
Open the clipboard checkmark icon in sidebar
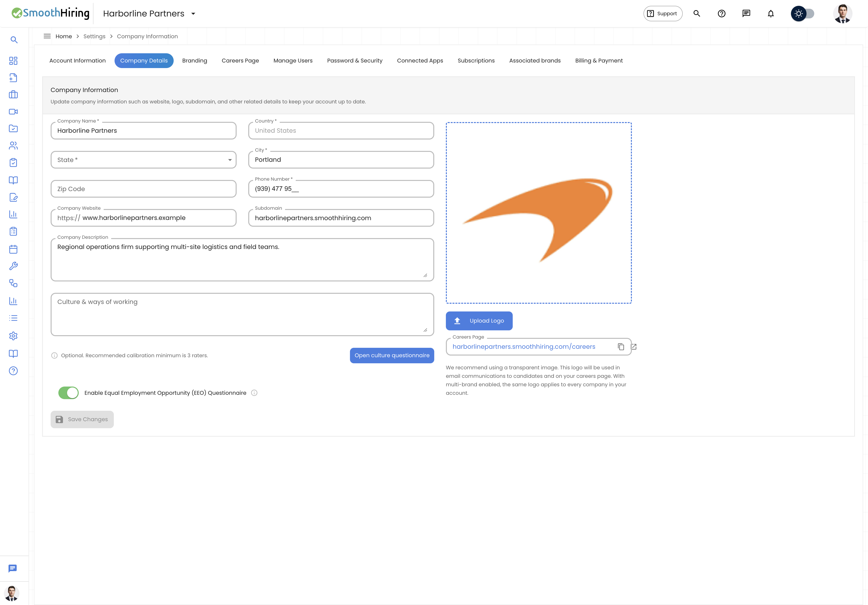[13, 163]
